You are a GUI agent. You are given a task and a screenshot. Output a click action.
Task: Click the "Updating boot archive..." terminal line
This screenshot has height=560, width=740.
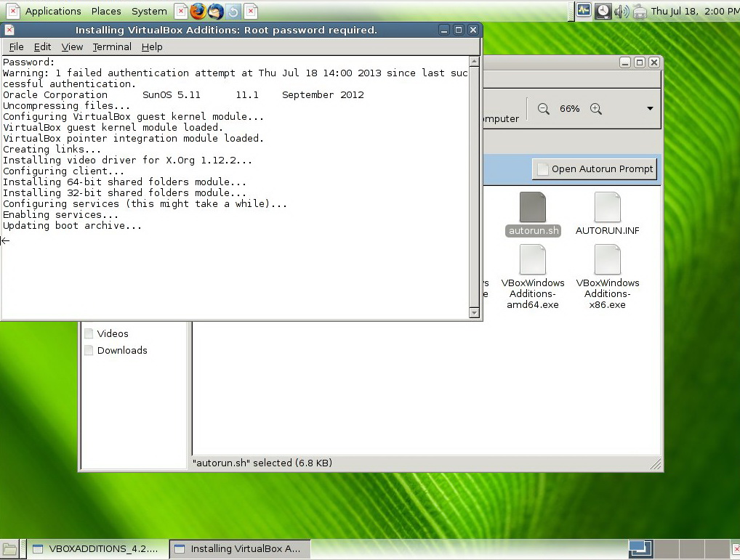72,225
